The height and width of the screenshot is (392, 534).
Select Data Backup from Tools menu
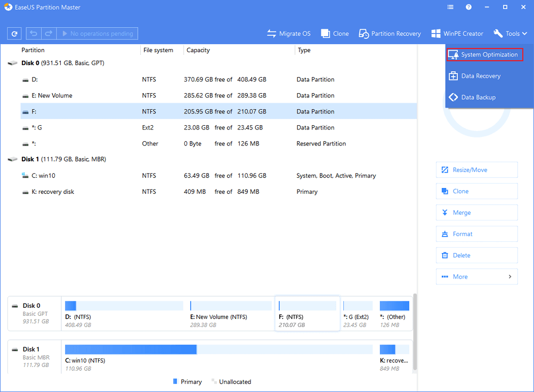pos(472,97)
